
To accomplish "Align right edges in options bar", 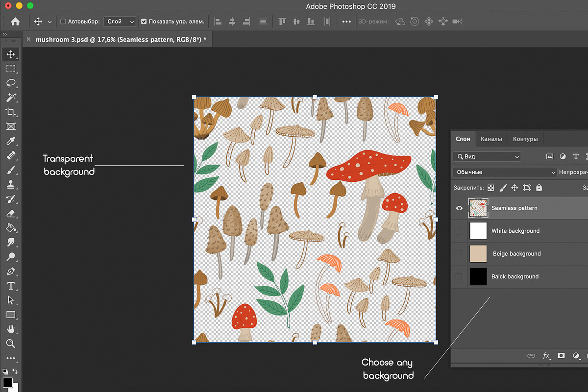I will tap(246, 22).
